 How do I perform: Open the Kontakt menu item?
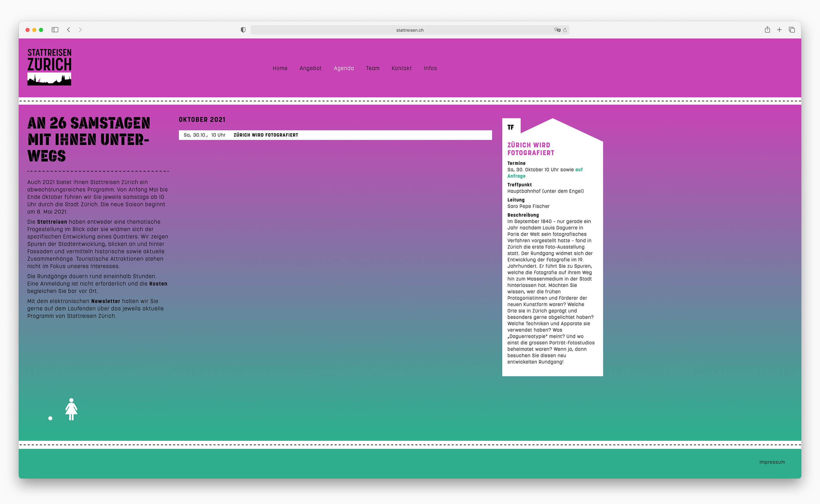pos(402,68)
